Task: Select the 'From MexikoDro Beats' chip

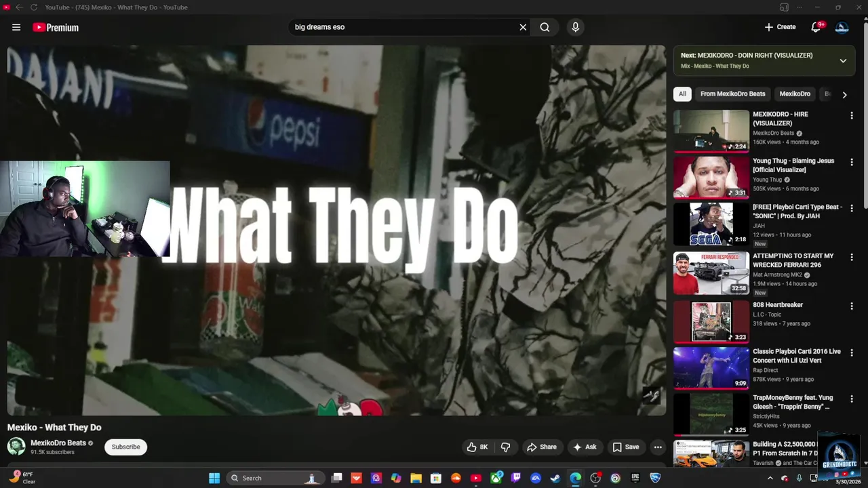Action: point(732,94)
